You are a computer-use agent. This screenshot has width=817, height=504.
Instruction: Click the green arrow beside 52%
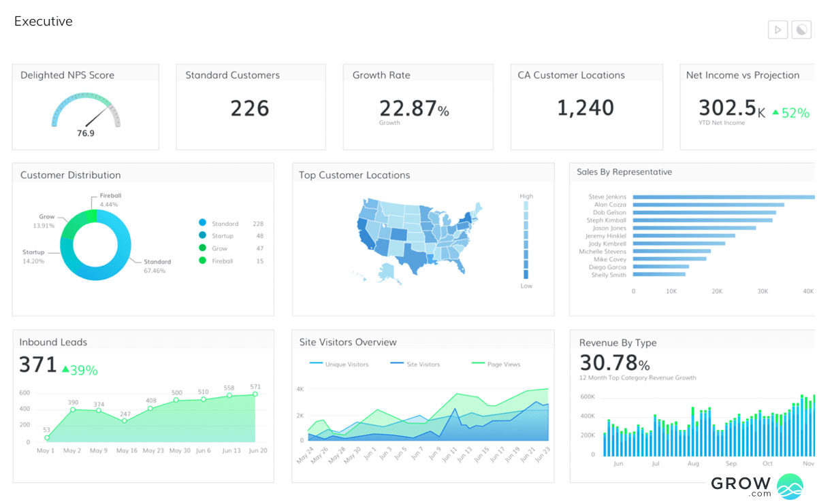pos(774,114)
